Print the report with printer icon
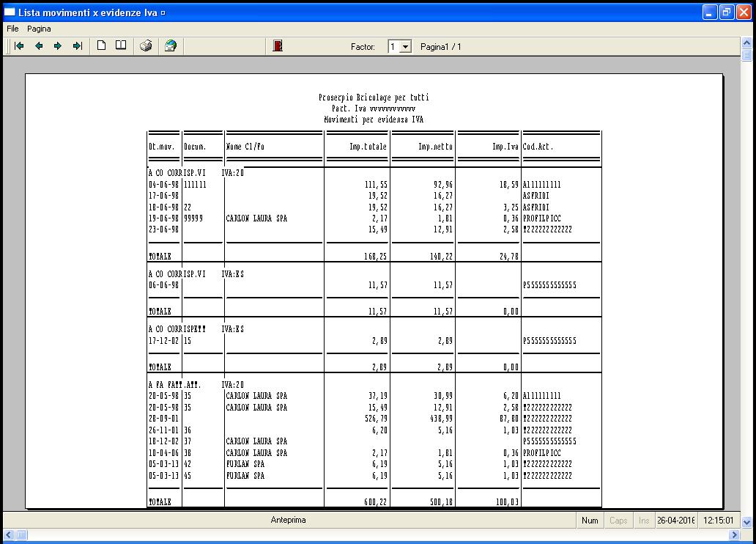756x544 pixels. pos(146,46)
